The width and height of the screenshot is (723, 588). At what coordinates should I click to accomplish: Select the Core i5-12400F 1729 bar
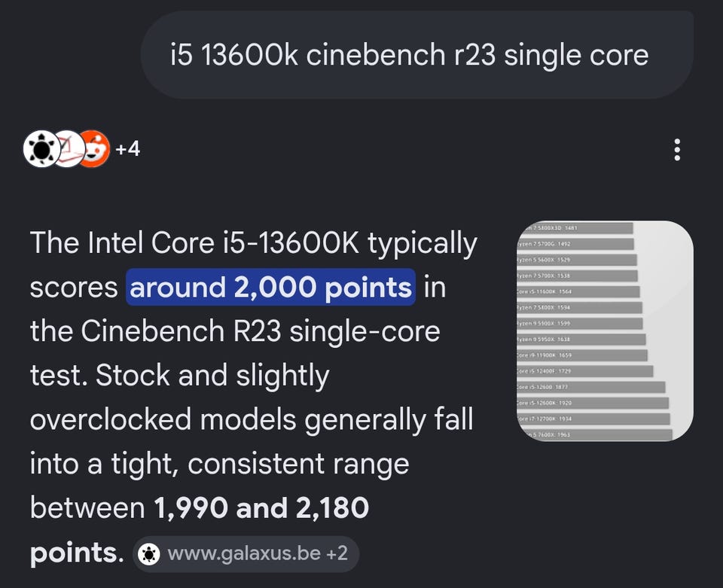(584, 371)
